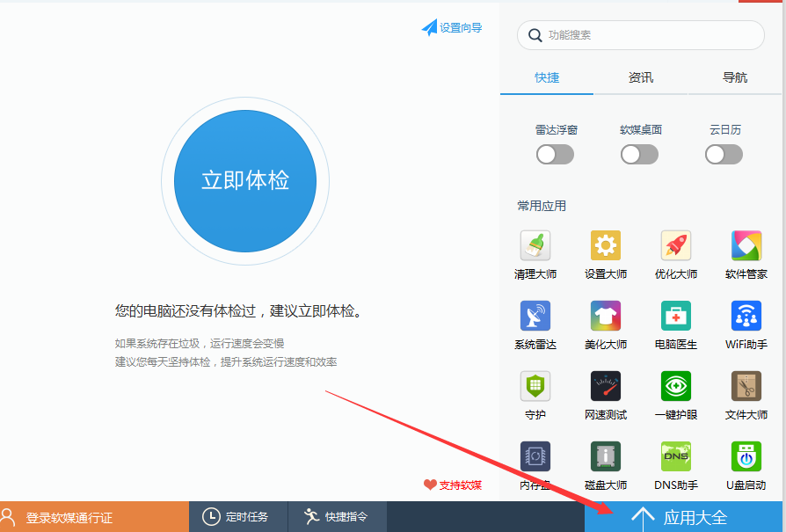Open 定时任务 scheduled tasks
Image resolution: width=786 pixels, height=532 pixels.
(x=238, y=516)
